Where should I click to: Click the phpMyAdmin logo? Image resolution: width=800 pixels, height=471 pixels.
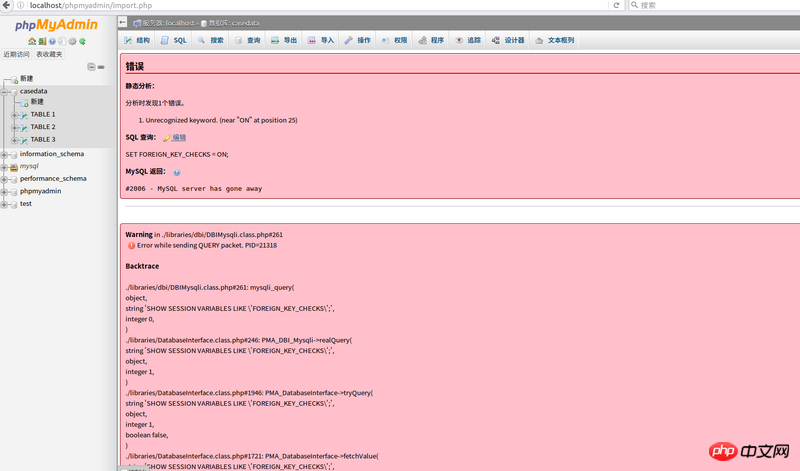pos(56,24)
